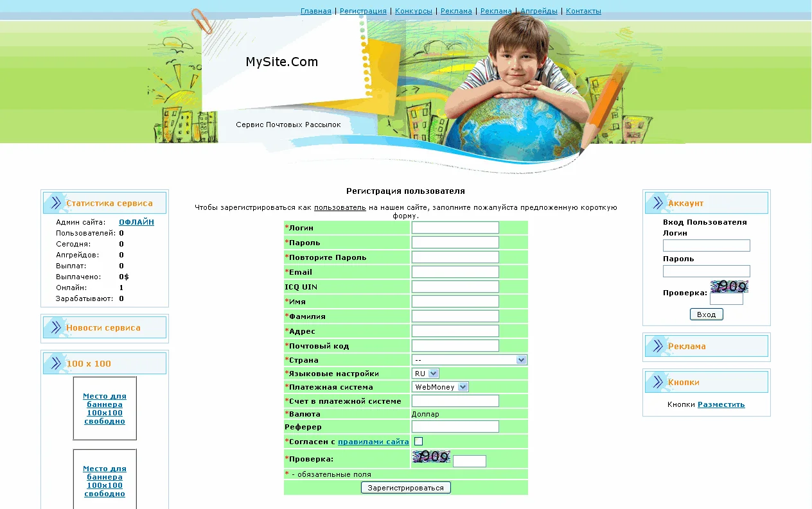Click the Онлайн: statistic label
The height and width of the screenshot is (509, 812).
click(x=70, y=288)
